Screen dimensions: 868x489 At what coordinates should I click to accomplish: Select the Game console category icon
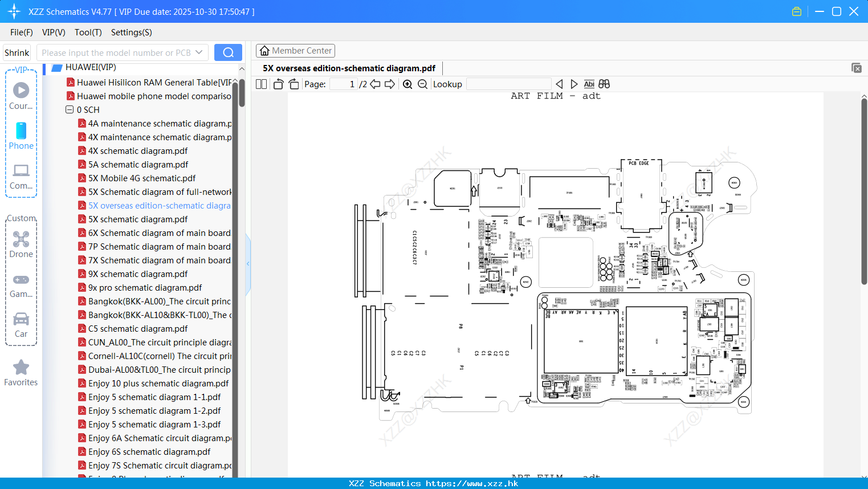(x=21, y=279)
